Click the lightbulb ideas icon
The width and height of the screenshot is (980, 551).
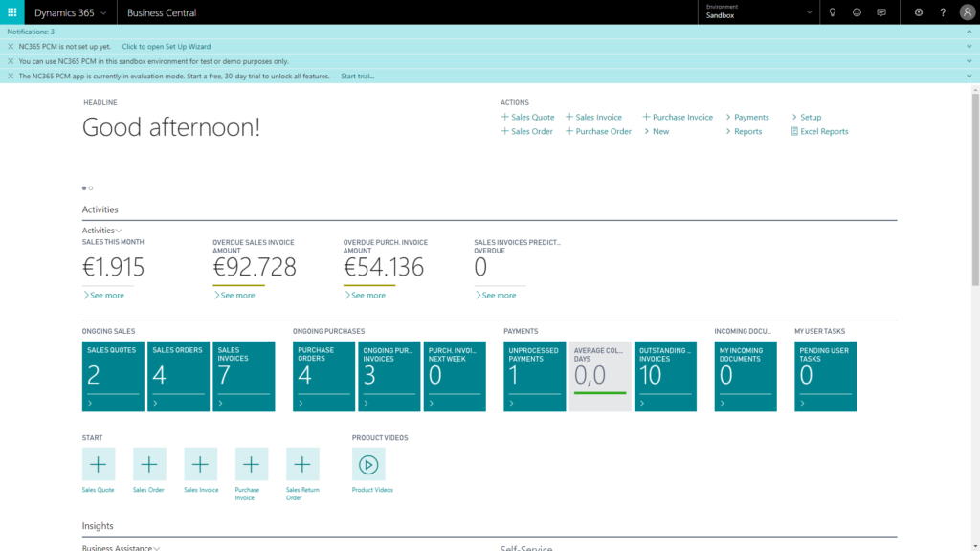tap(833, 12)
